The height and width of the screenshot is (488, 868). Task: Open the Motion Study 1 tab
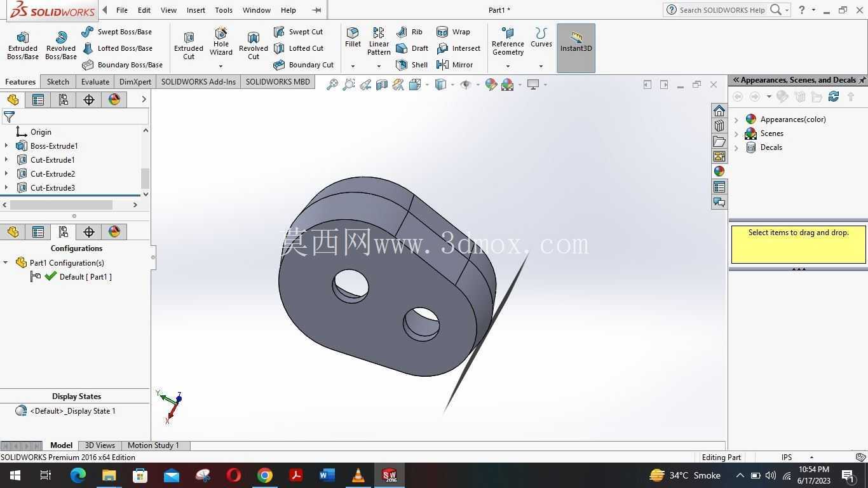pyautogui.click(x=153, y=445)
